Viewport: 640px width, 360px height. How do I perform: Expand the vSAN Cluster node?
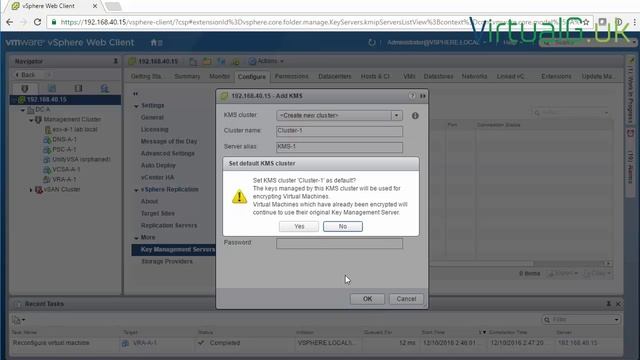[31, 190]
